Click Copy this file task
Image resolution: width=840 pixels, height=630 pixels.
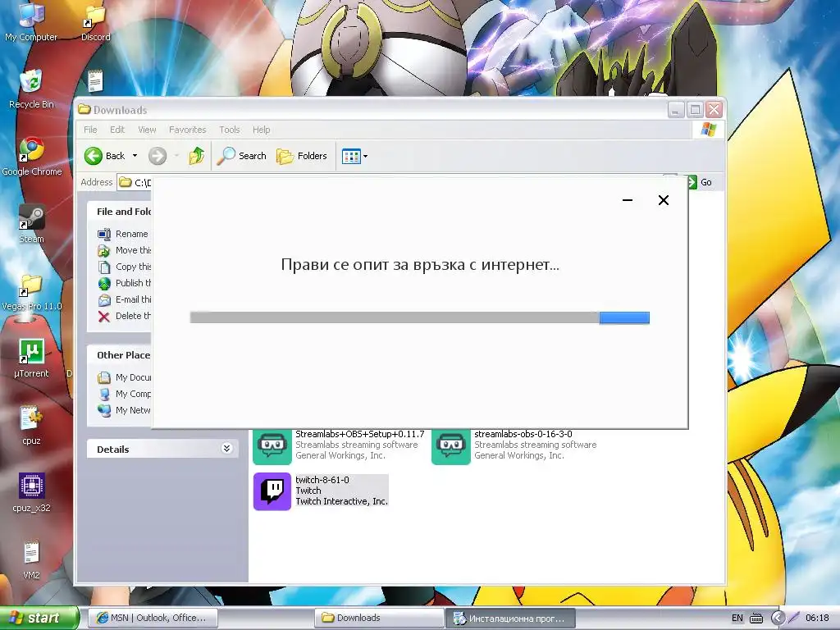pyautogui.click(x=125, y=267)
